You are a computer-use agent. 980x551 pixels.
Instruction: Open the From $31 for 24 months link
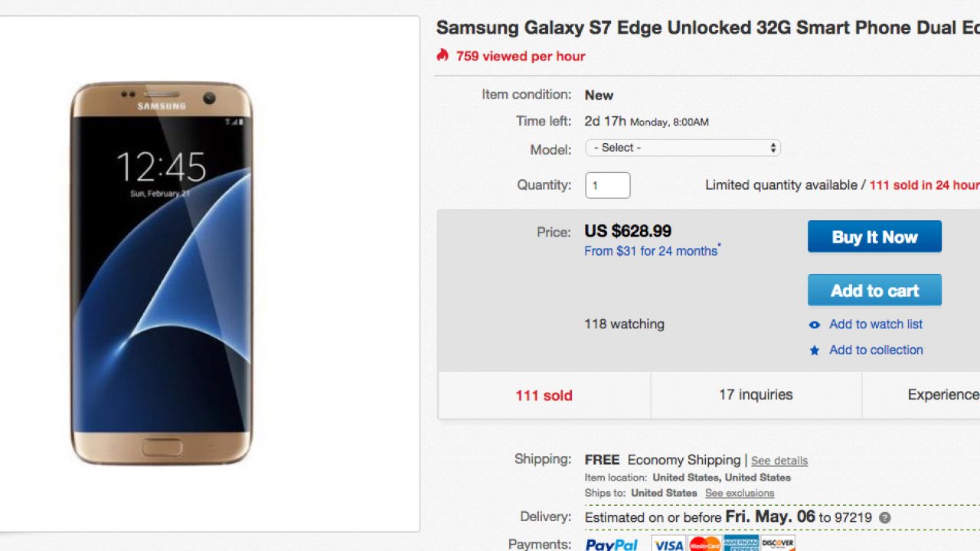pos(651,251)
